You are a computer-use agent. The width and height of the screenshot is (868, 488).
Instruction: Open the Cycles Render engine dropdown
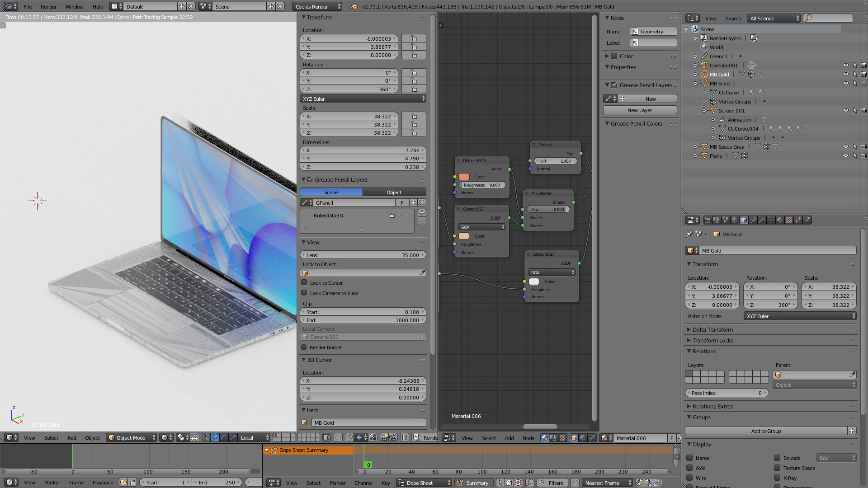(317, 6)
